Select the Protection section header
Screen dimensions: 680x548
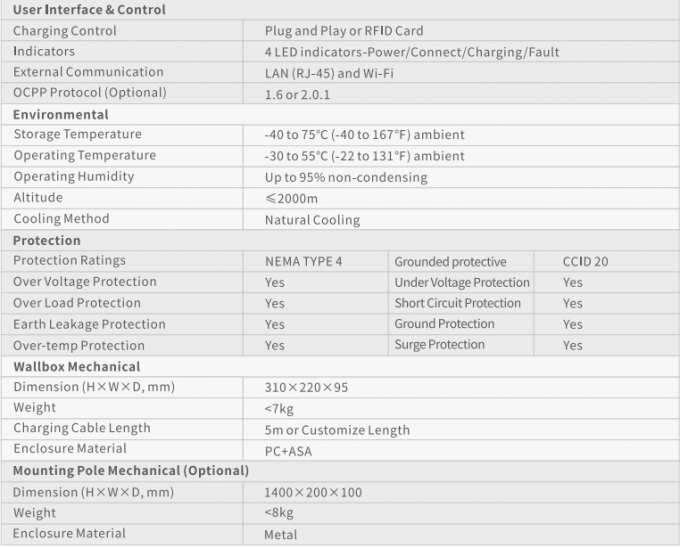(47, 240)
